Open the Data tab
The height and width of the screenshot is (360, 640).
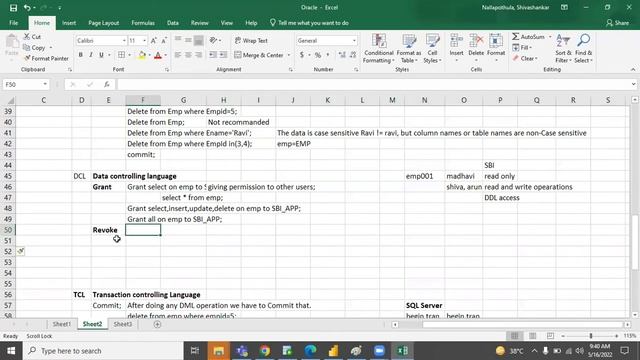173,23
